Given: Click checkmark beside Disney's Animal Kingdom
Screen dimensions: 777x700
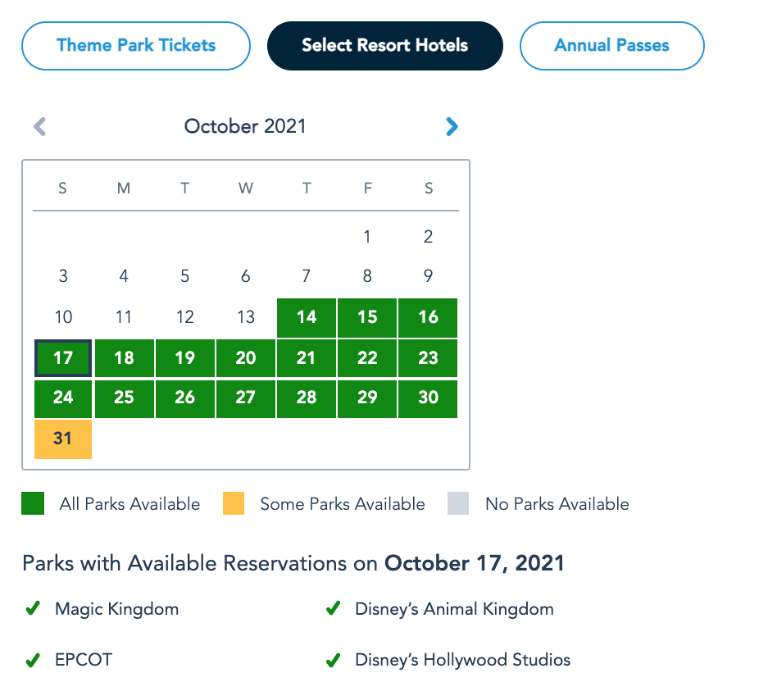Looking at the screenshot, I should tap(333, 609).
